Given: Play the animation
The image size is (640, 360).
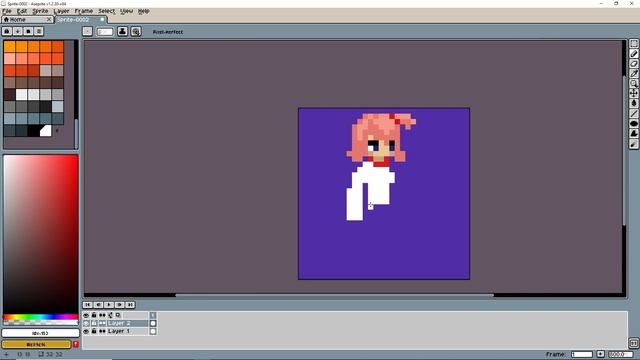Looking at the screenshot, I should (x=109, y=305).
